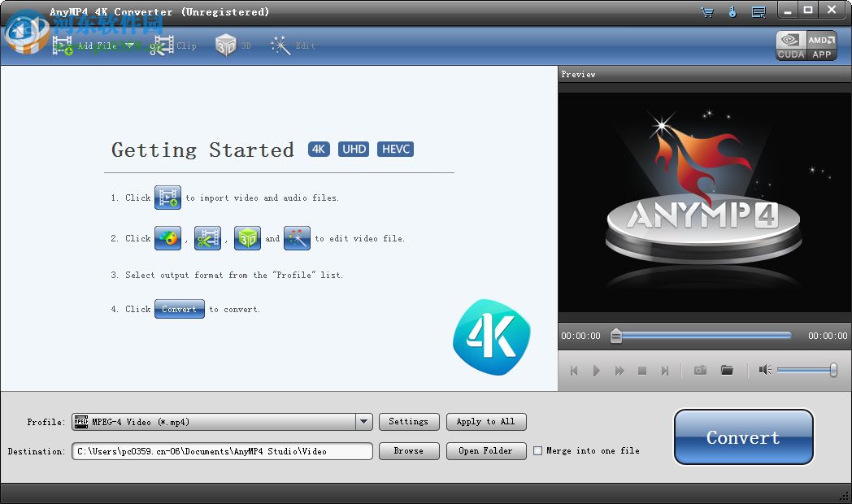The height and width of the screenshot is (504, 852).
Task: Click the Add File icon
Action: coord(63,46)
